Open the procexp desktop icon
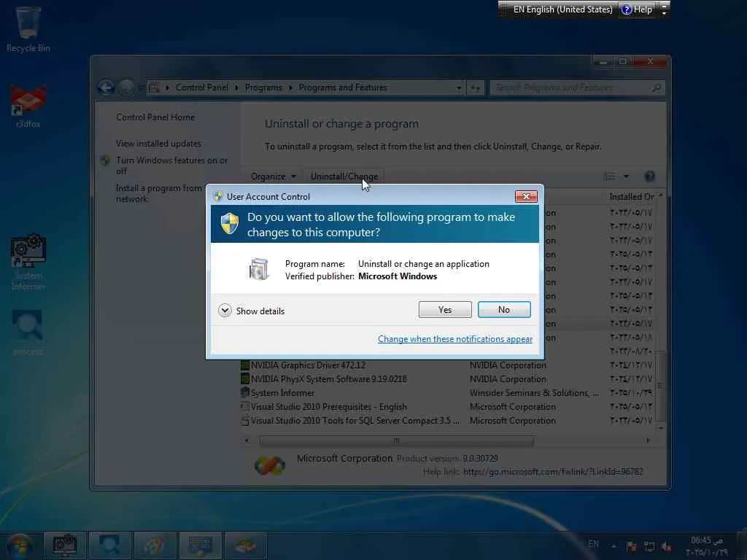Viewport: 747px width, 560px height. point(28,332)
